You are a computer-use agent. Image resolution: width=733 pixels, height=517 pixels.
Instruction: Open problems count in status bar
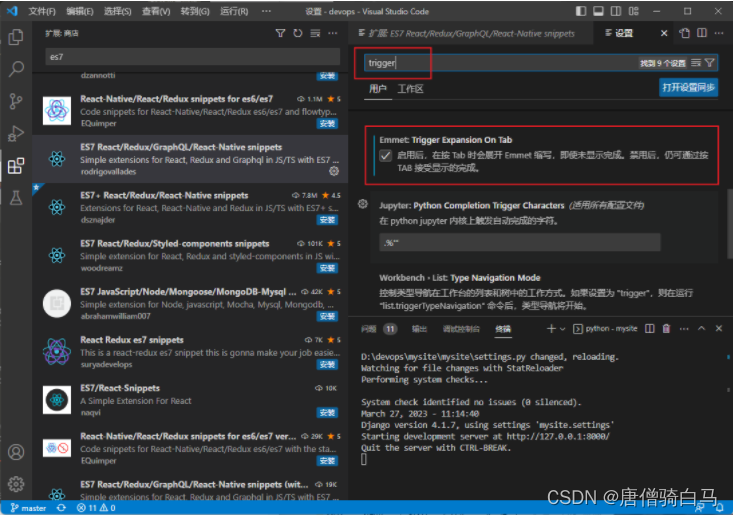pos(96,508)
